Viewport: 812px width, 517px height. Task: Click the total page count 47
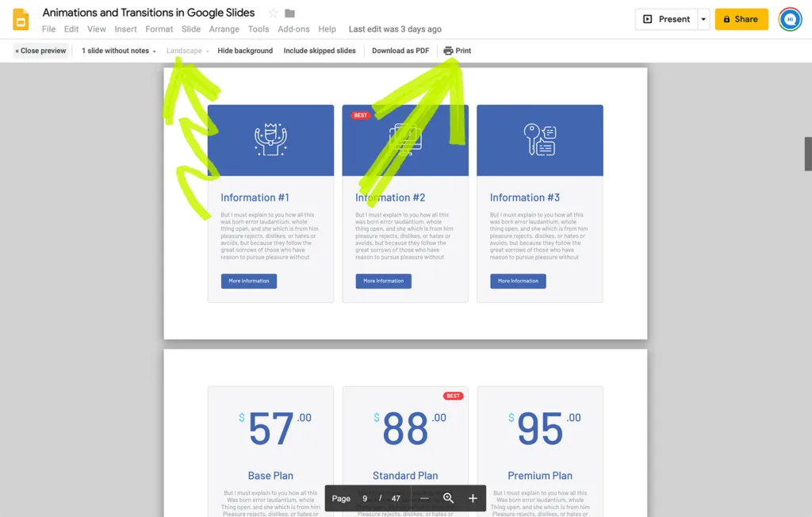pyautogui.click(x=396, y=498)
